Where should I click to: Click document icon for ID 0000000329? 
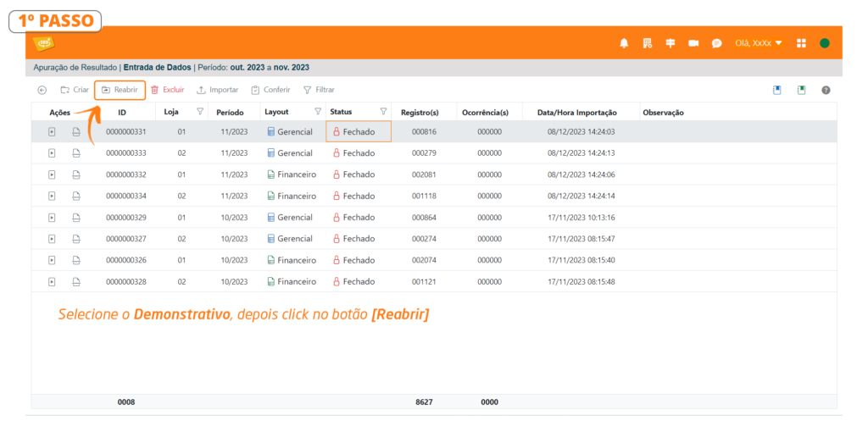tap(76, 218)
